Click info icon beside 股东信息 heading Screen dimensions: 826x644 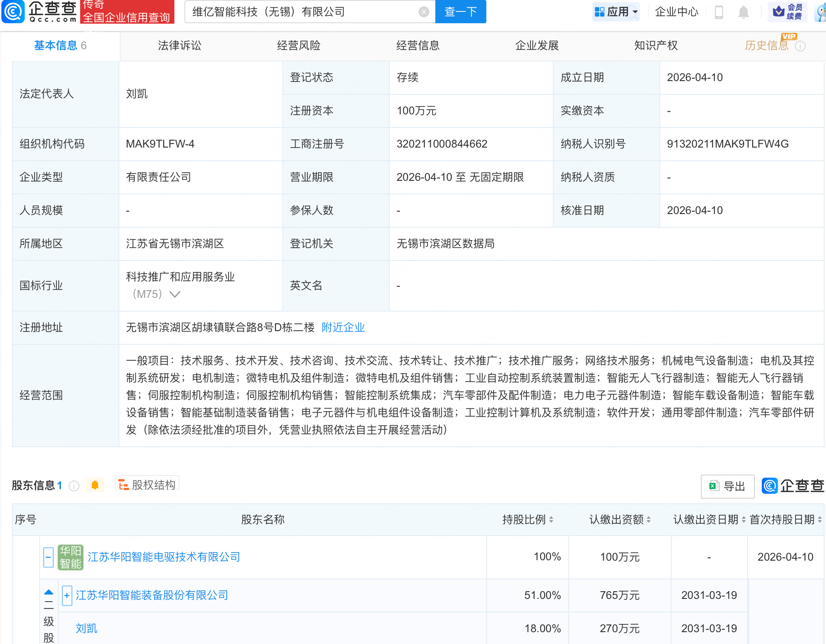(x=74, y=486)
